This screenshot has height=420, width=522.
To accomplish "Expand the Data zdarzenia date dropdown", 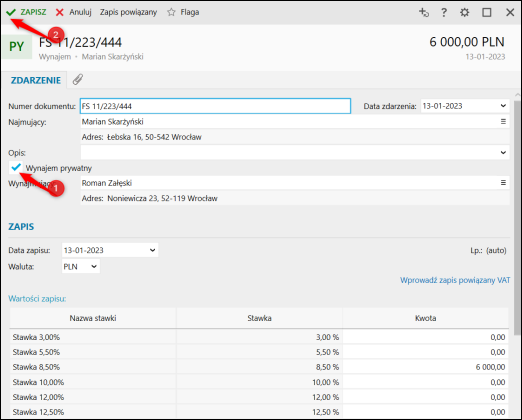I will pyautogui.click(x=503, y=106).
